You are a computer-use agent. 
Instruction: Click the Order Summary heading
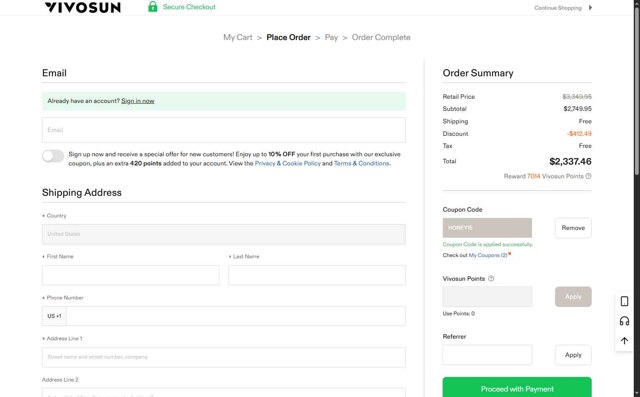pyautogui.click(x=478, y=73)
